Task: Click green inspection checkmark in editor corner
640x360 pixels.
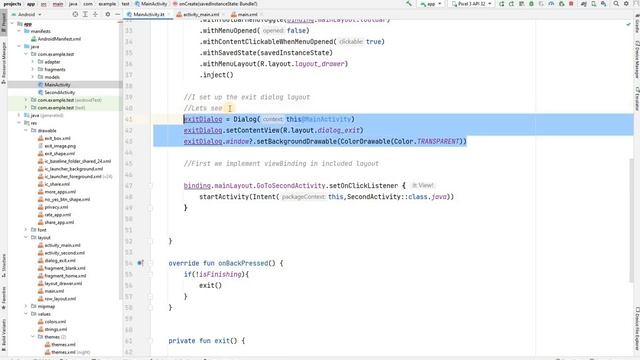Action: point(628,24)
